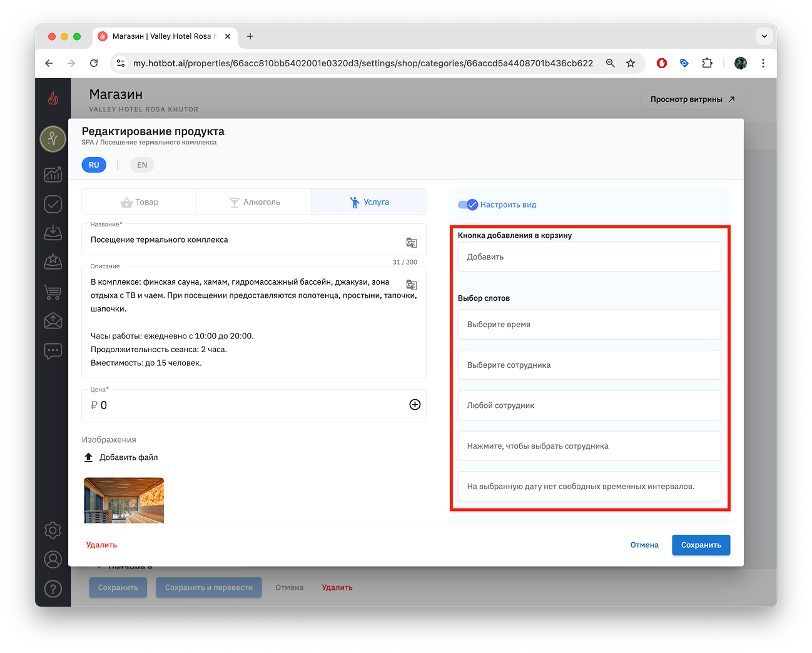Switch to the RU language tab
812x653 pixels.
click(x=94, y=165)
